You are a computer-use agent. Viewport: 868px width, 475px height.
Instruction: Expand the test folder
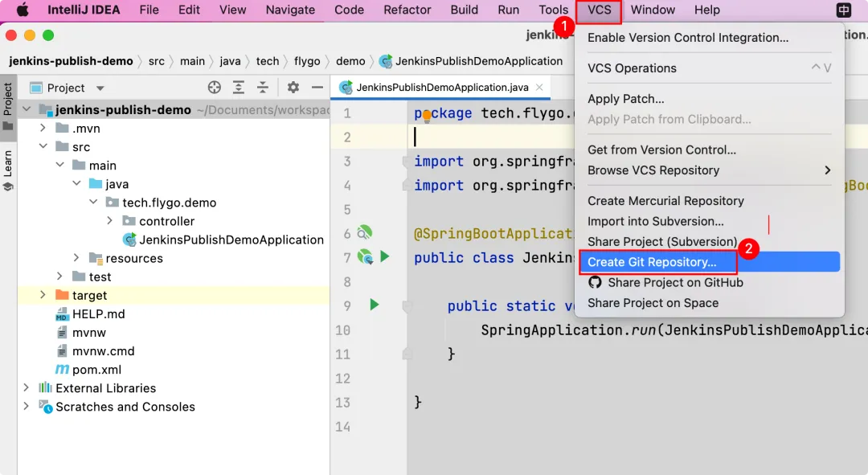coord(59,276)
